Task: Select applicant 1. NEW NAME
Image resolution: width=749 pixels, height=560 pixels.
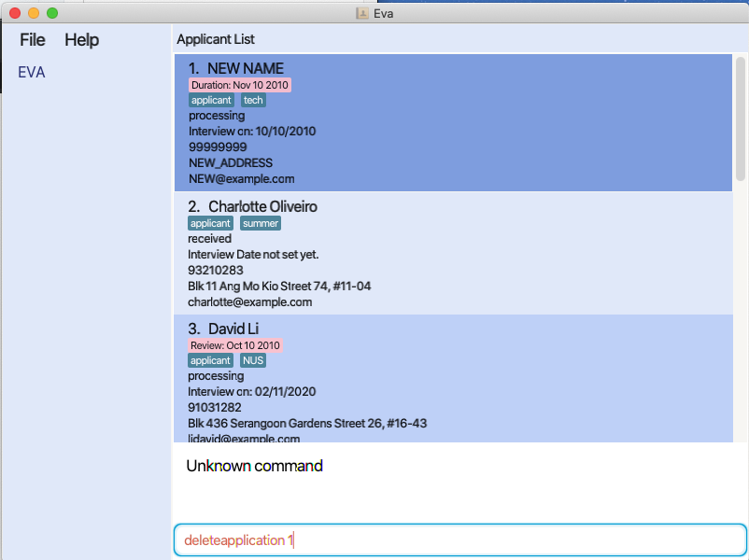Action: [453, 122]
